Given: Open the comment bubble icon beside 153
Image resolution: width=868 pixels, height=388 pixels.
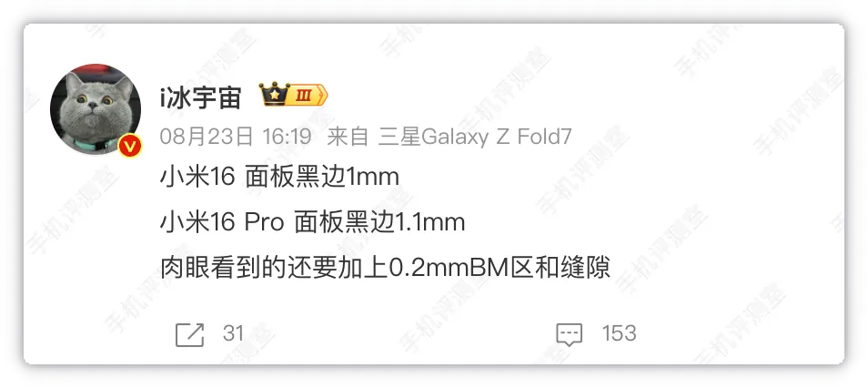Looking at the screenshot, I should point(569,334).
